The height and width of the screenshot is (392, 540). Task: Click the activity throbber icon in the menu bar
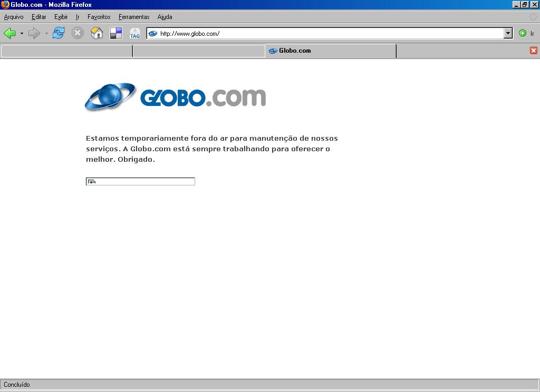click(x=533, y=17)
